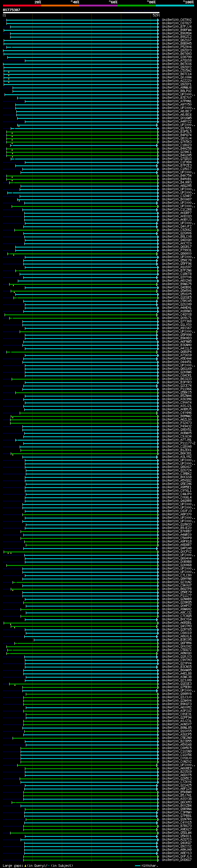The image size is (197, 868).
Task: Select the UniRef100_Q5DLW4 label
Action: 176,832
